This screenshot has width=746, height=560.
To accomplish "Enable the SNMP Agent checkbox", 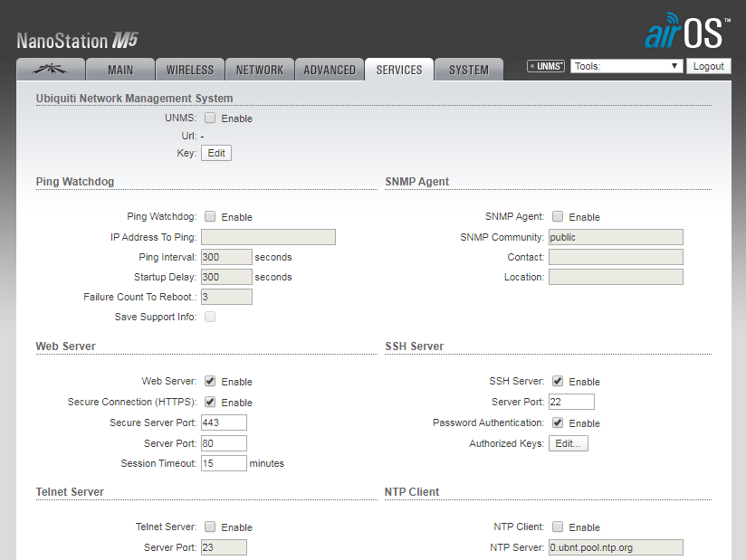I will 558,216.
